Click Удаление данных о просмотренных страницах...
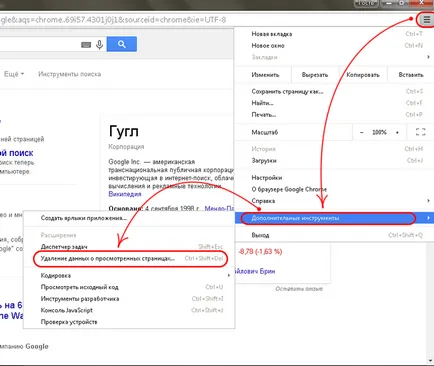The height and width of the screenshot is (366, 434). point(129,258)
